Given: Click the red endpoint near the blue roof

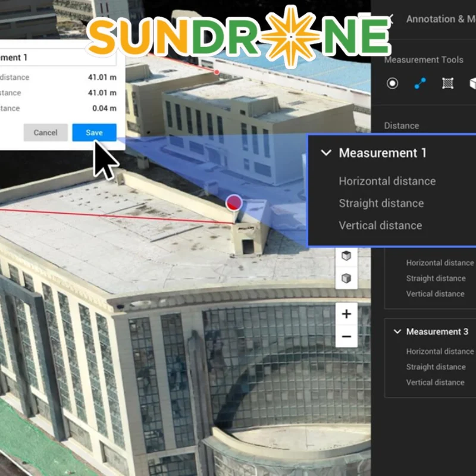Looking at the screenshot, I should [x=217, y=72].
